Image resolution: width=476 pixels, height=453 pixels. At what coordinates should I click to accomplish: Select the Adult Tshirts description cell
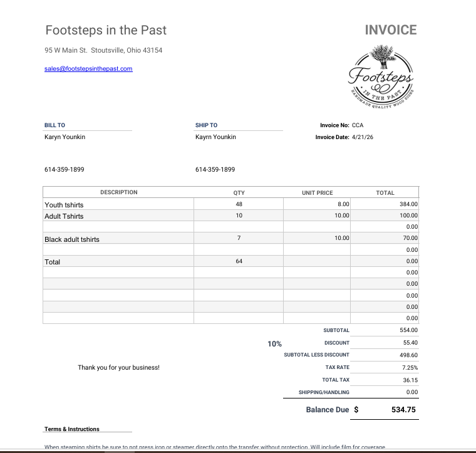[x=118, y=216]
